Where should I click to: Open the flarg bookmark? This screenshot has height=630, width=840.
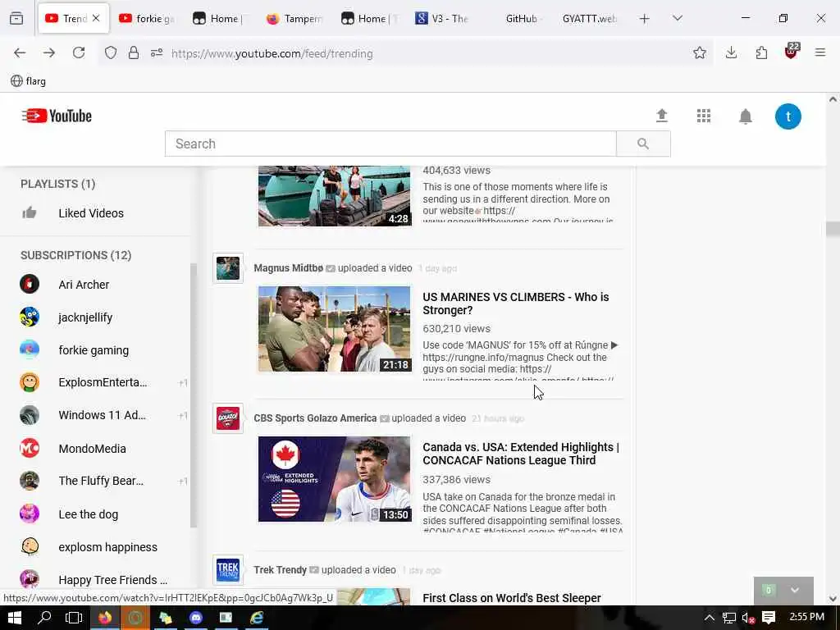29,81
